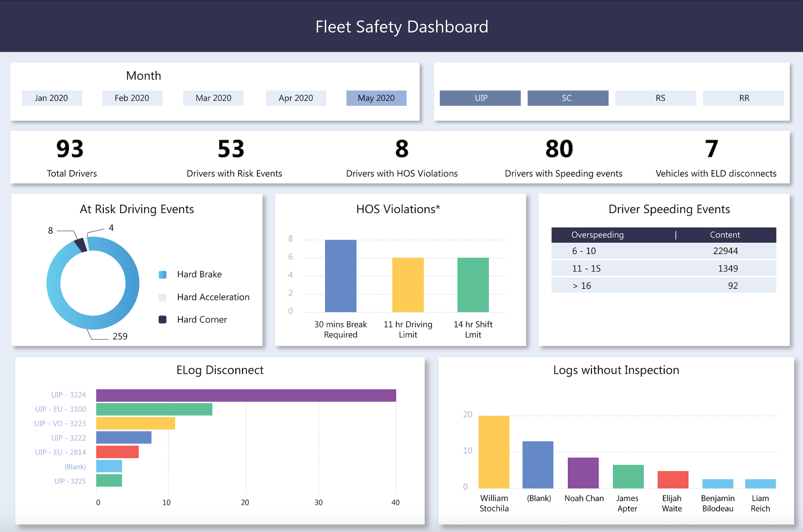The image size is (803, 532).
Task: Switch to the UIP fleet tab
Action: [x=480, y=98]
